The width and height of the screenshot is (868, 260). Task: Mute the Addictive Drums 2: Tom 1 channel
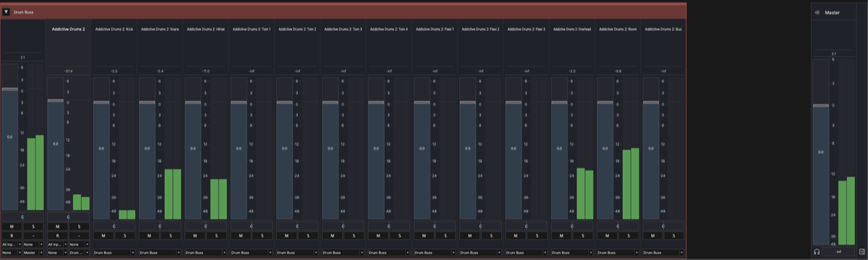[241, 235]
